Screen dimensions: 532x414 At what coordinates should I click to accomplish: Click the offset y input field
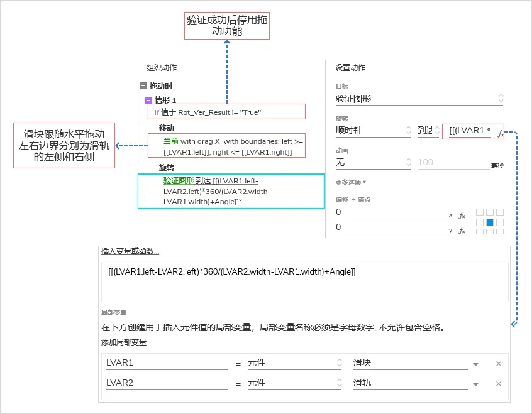[x=392, y=227]
